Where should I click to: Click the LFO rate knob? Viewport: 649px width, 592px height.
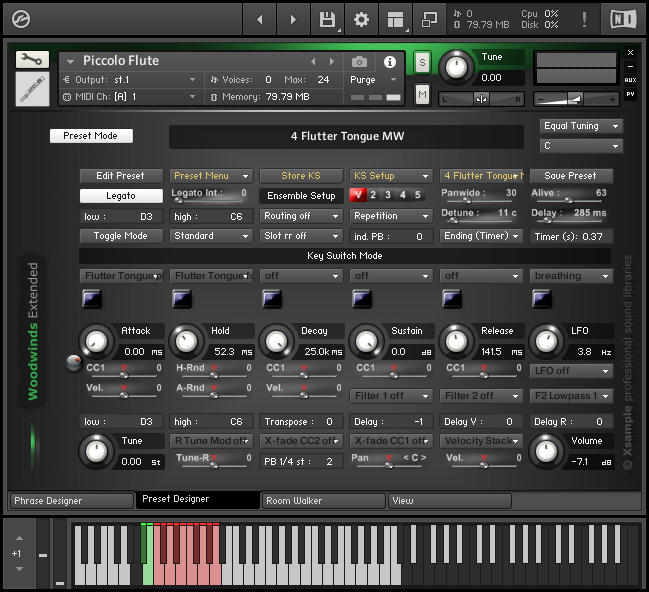(x=546, y=342)
